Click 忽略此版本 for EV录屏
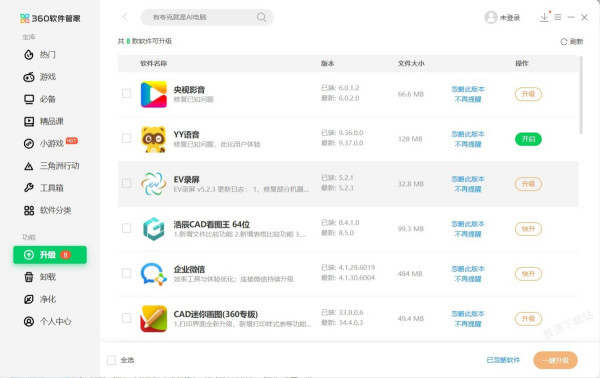The height and width of the screenshot is (378, 600). click(468, 179)
